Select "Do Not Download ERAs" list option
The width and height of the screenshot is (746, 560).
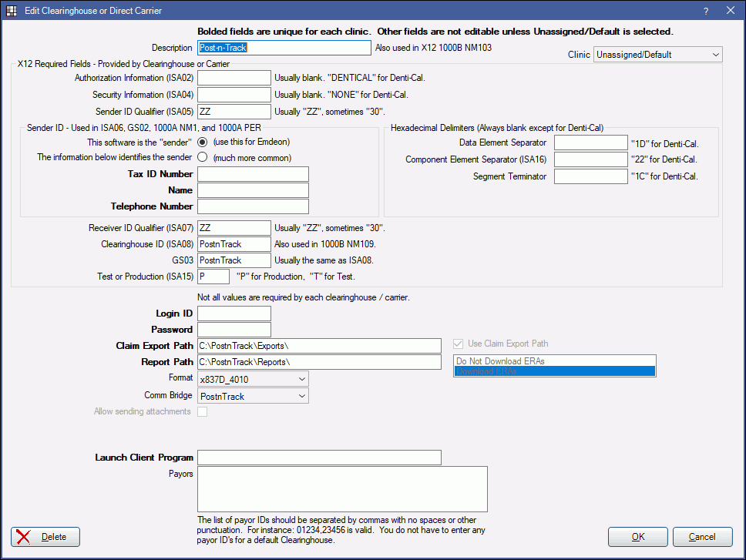555,360
